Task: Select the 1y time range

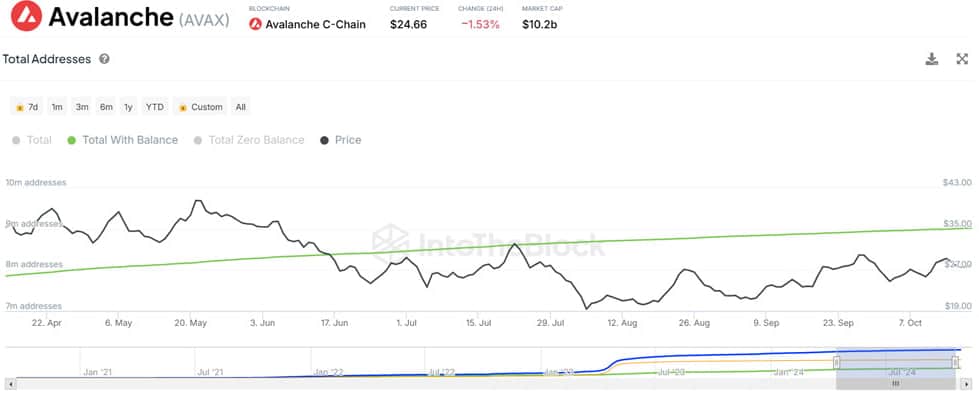Action: 128,107
